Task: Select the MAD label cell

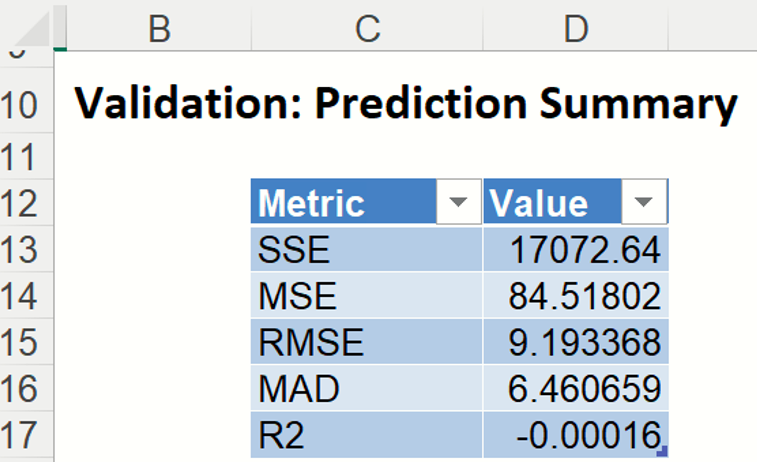Action: click(365, 390)
